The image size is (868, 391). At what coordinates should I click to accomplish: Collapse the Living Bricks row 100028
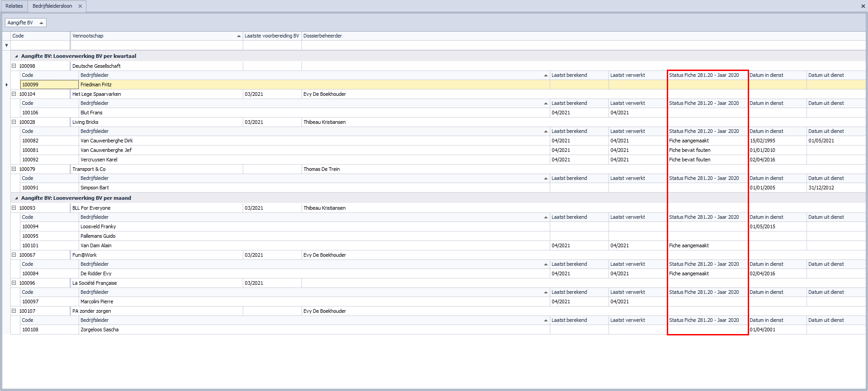[14, 122]
